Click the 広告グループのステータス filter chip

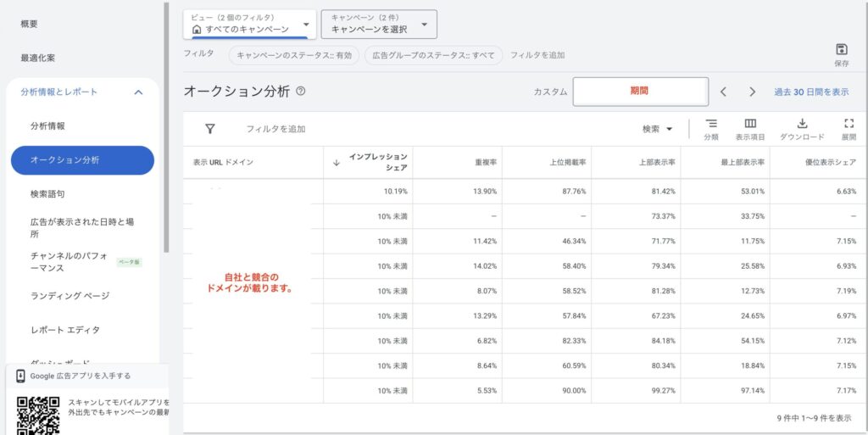click(x=433, y=55)
